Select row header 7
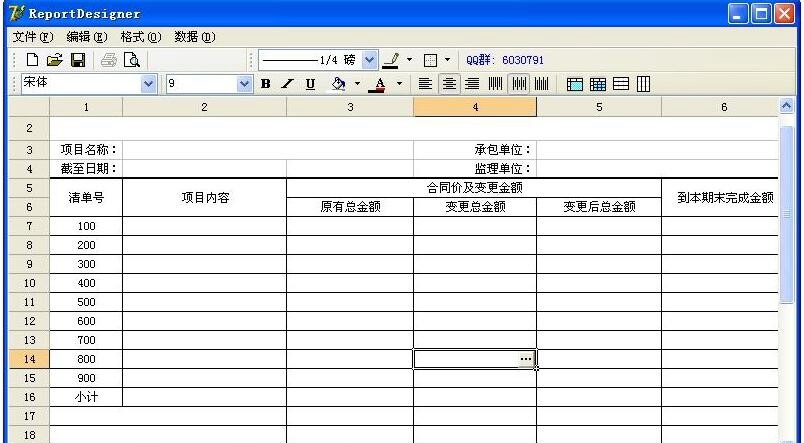 coord(29,226)
